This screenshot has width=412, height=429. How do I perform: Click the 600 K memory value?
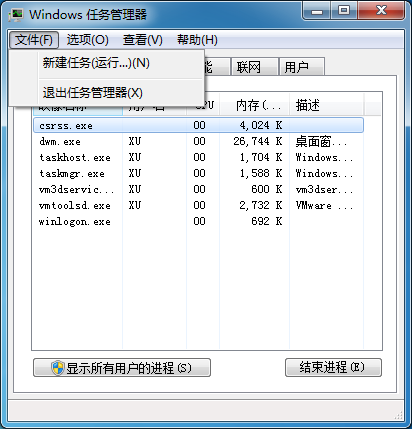point(267,189)
